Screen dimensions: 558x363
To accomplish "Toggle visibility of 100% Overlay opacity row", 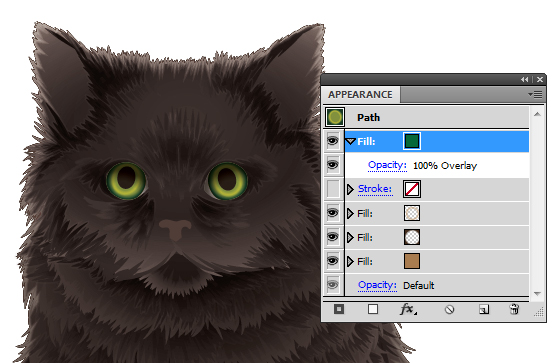I will pos(333,165).
